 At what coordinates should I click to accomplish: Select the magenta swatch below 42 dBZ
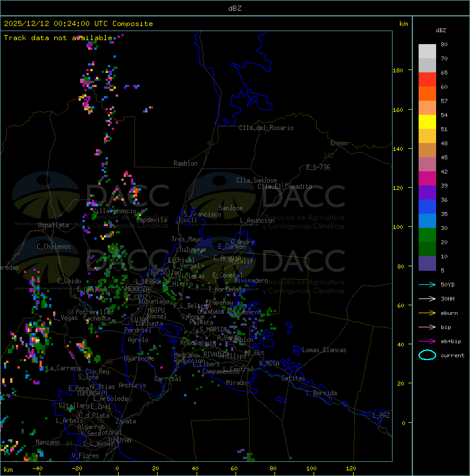pos(427,179)
